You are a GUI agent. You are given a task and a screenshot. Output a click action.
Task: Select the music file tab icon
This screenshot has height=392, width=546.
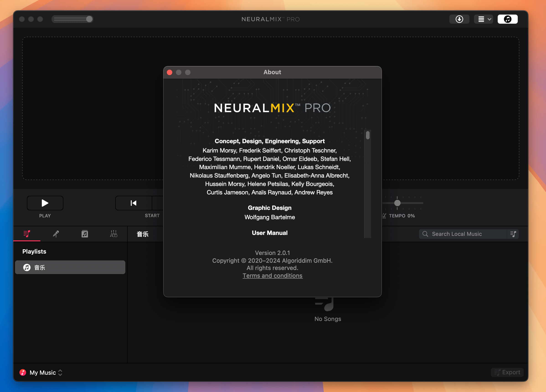[x=85, y=234]
